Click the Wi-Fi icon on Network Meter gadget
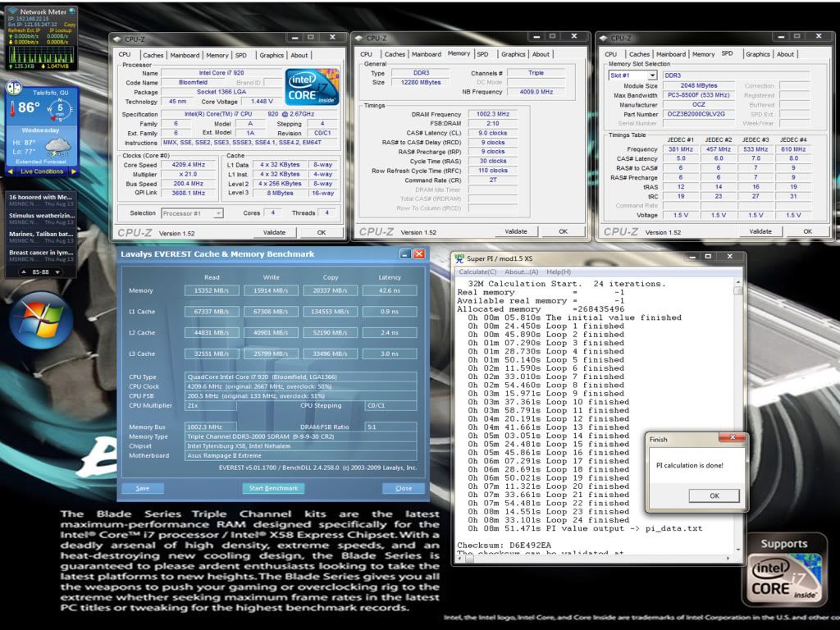Viewport: 840px width, 630px height. click(13, 11)
